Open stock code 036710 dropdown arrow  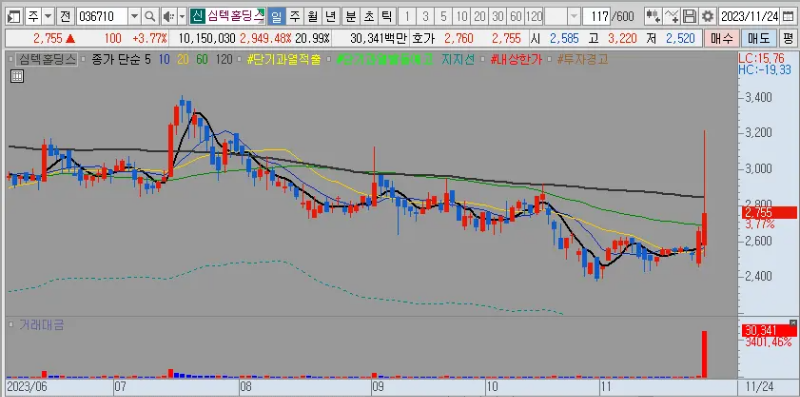(x=134, y=17)
